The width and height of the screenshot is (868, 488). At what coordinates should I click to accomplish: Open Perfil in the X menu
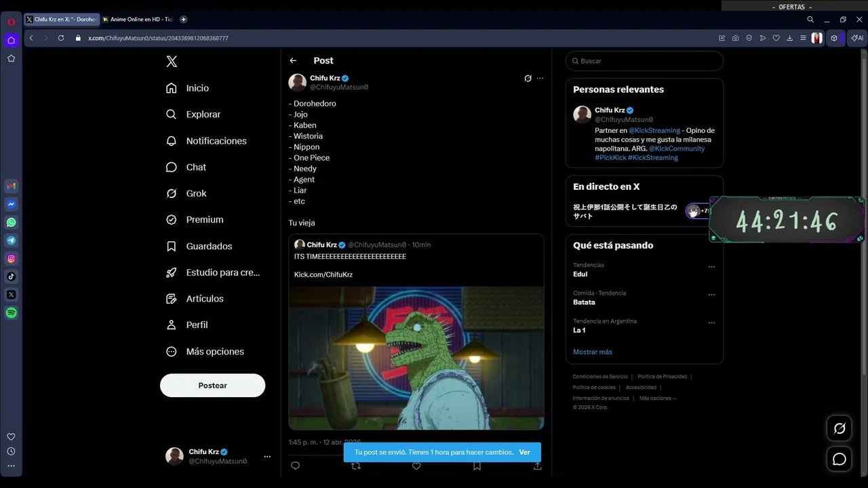pyautogui.click(x=187, y=325)
